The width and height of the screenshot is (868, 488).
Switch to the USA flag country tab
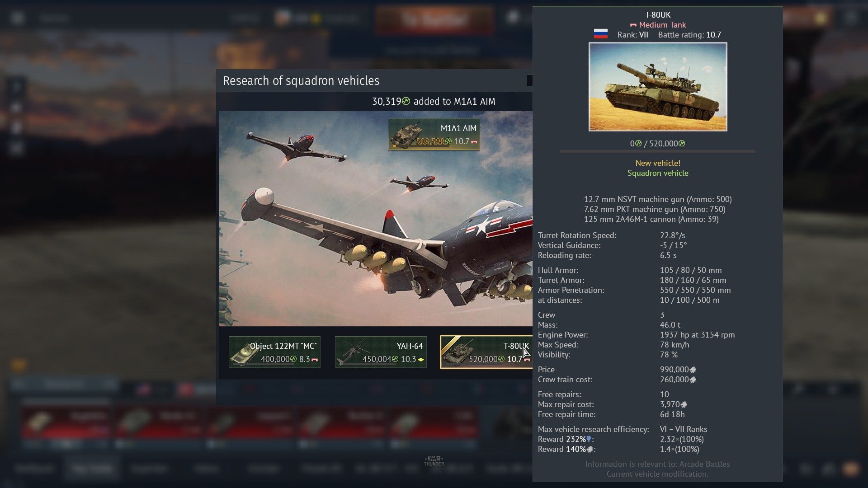pos(144,389)
